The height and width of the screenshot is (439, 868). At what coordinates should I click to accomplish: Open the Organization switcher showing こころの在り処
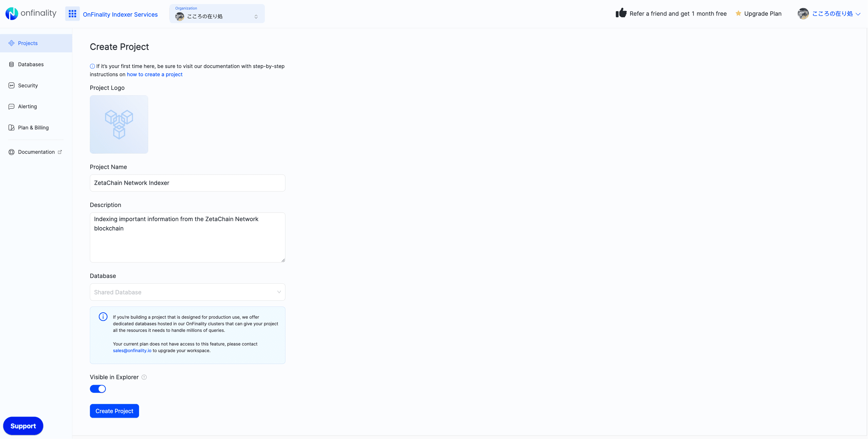217,14
